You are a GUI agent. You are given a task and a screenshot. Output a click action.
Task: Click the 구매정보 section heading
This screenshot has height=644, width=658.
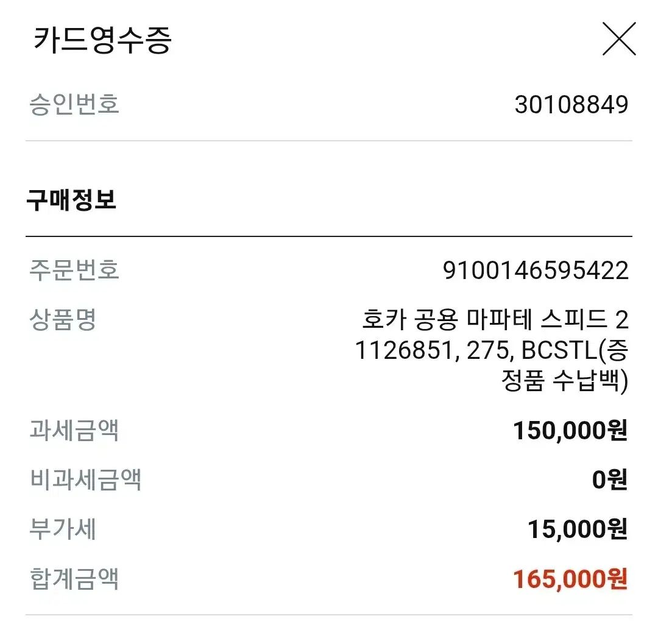pyautogui.click(x=71, y=200)
